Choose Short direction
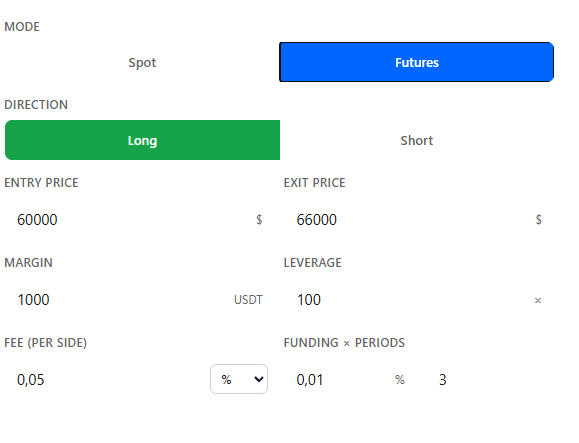579x443 pixels. pyautogui.click(x=417, y=140)
